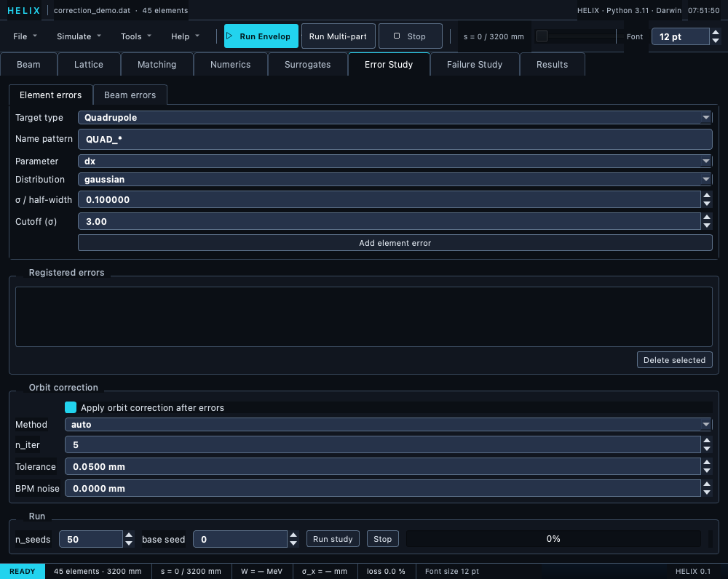Increase font size with up arrow
This screenshot has width=728, height=579.
716,33
